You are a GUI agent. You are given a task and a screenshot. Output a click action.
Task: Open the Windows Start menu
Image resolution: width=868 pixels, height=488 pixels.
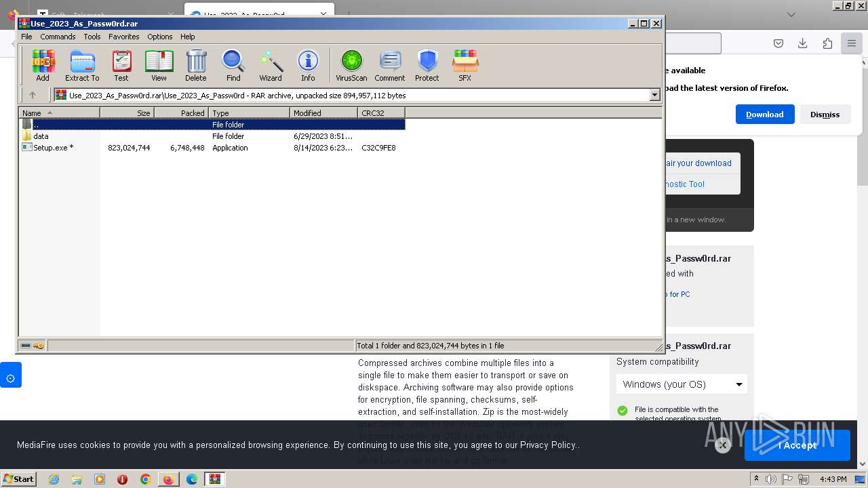coord(19,479)
